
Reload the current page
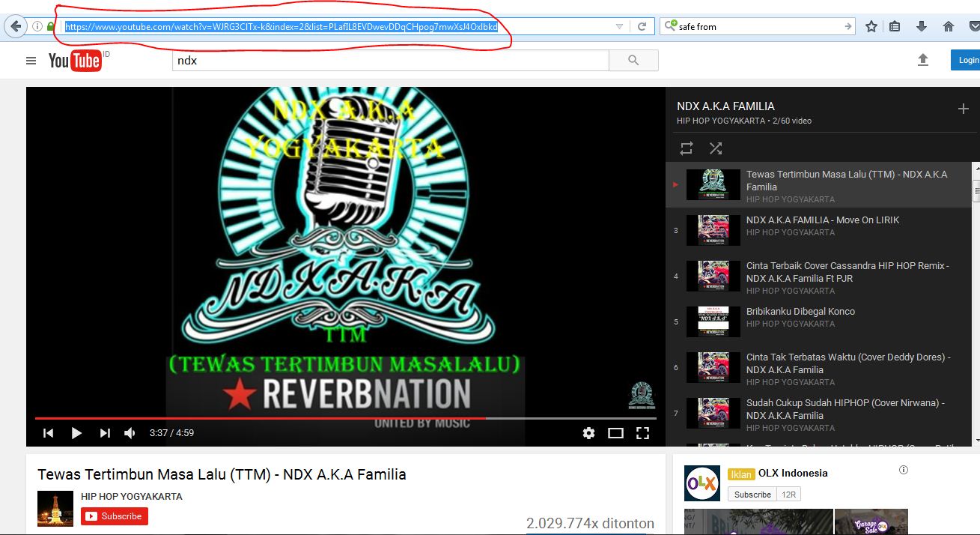(x=642, y=26)
